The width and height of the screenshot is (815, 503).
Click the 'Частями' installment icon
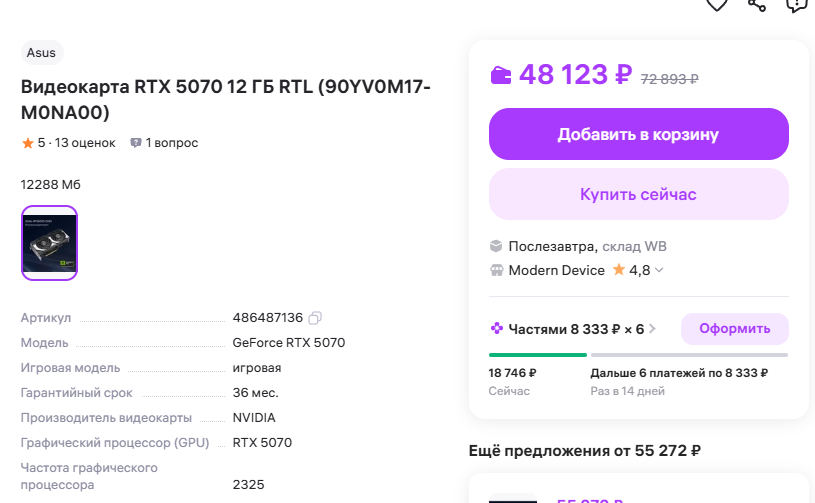(x=496, y=329)
